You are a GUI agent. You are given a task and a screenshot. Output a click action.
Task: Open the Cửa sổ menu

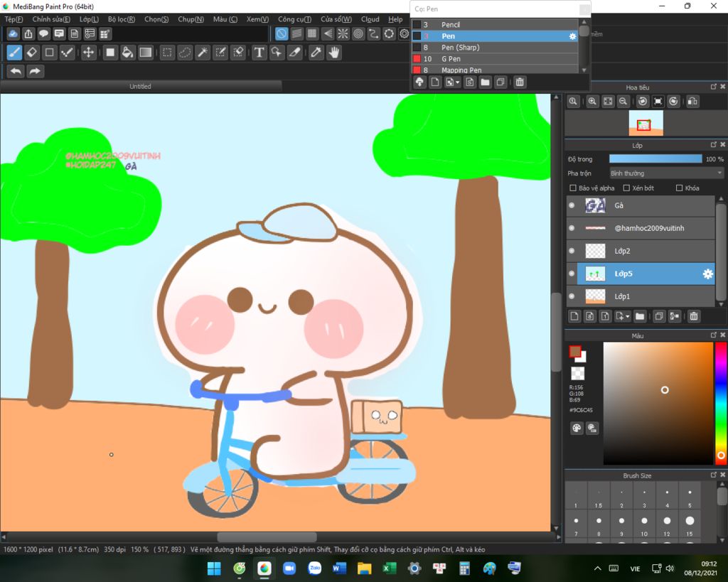coord(336,19)
